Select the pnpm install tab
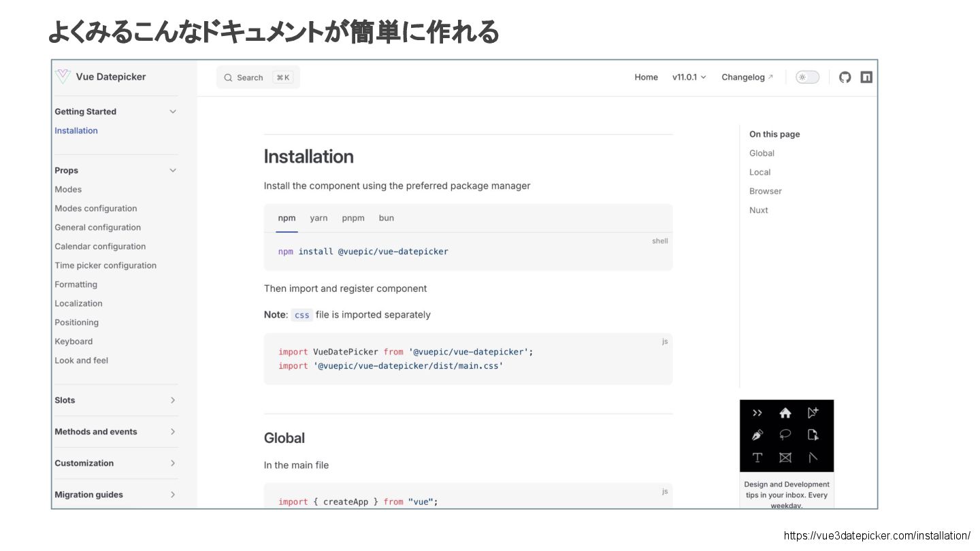Image resolution: width=980 pixels, height=551 pixels. pyautogui.click(x=353, y=218)
